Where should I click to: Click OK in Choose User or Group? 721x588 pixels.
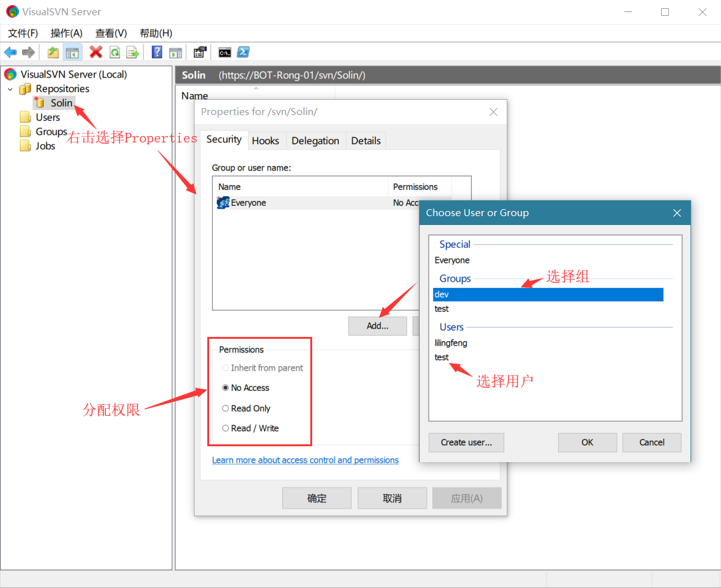pos(587,442)
